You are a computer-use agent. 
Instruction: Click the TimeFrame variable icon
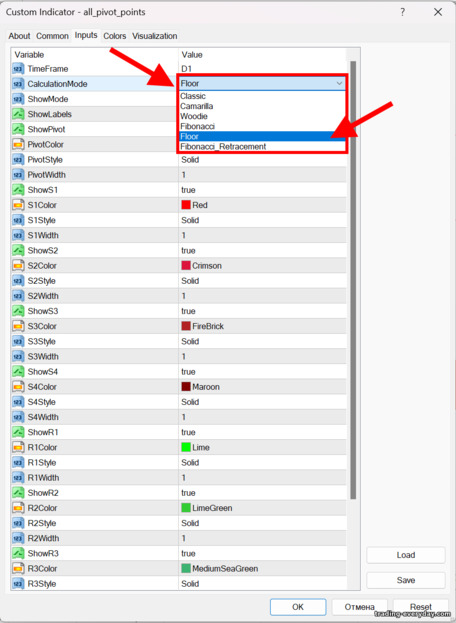[18, 69]
